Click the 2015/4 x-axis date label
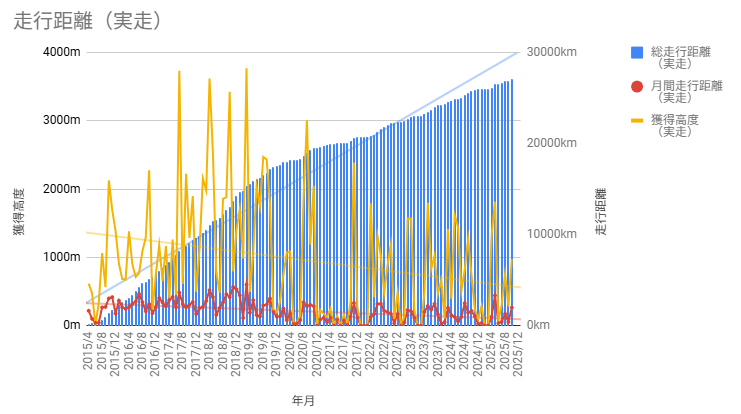741x414 pixels. click(x=88, y=350)
